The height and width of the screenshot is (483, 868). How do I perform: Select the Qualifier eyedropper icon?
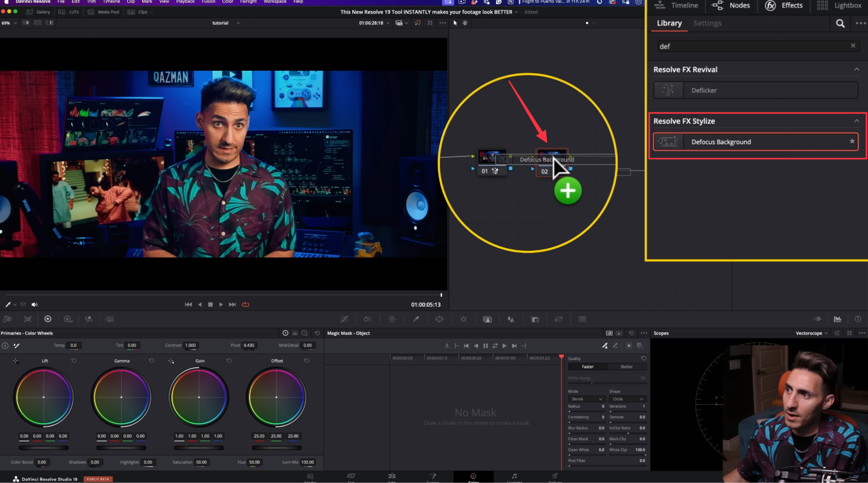(x=416, y=319)
